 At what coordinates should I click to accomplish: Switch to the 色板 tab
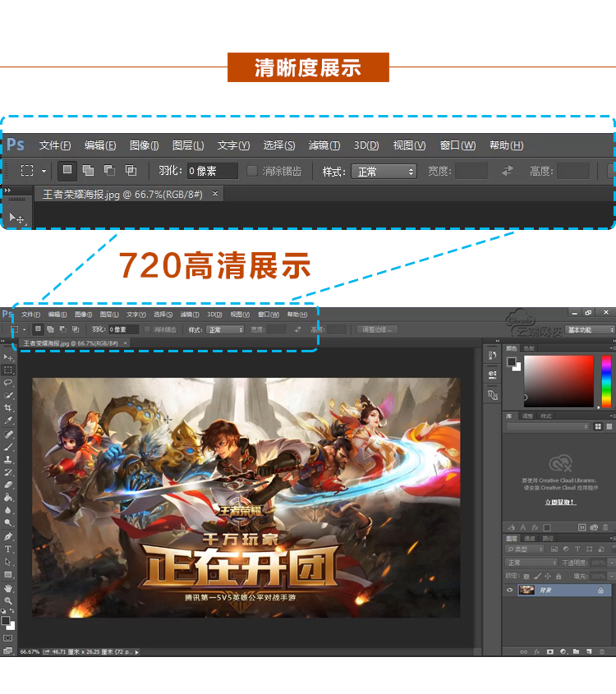point(529,348)
